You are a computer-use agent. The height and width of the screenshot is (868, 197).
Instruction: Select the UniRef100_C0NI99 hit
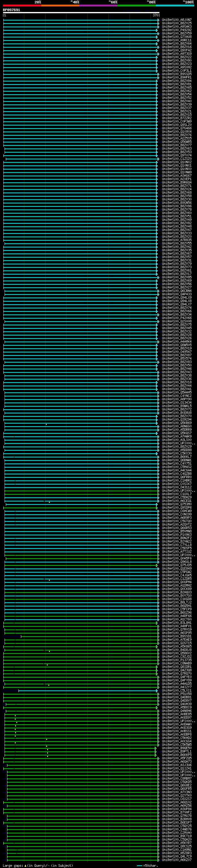click(x=176, y=514)
